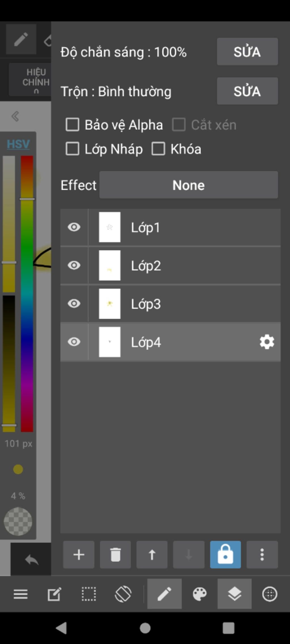Open canvas rotate icon in bottom bar
Screen dimensions: 290x644
pos(123,594)
